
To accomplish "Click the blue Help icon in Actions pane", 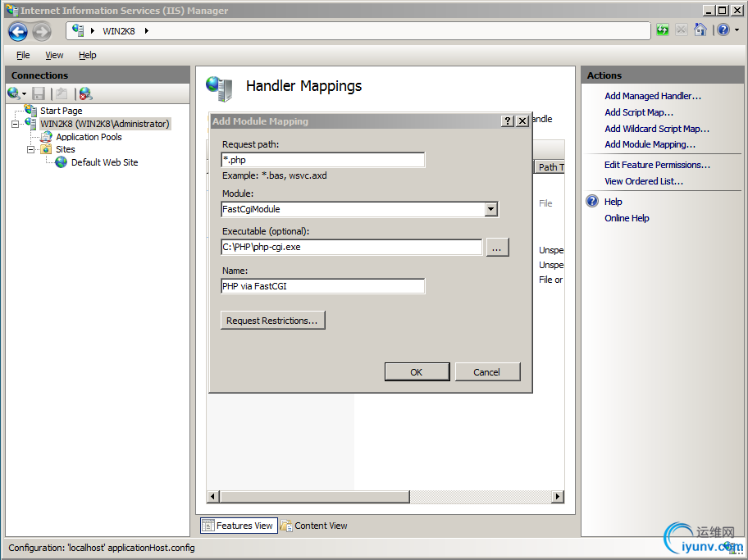I will 592,202.
